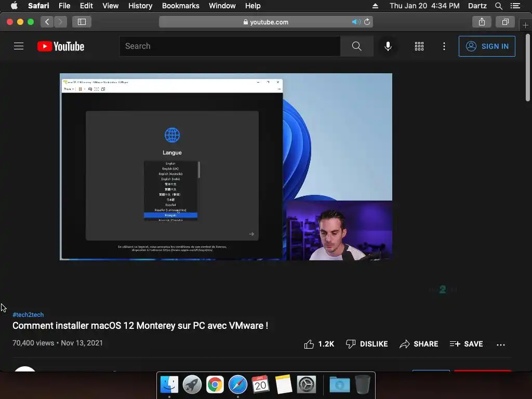This screenshot has width=532, height=399.
Task: Open a new tab with plus button
Action: [525, 25]
